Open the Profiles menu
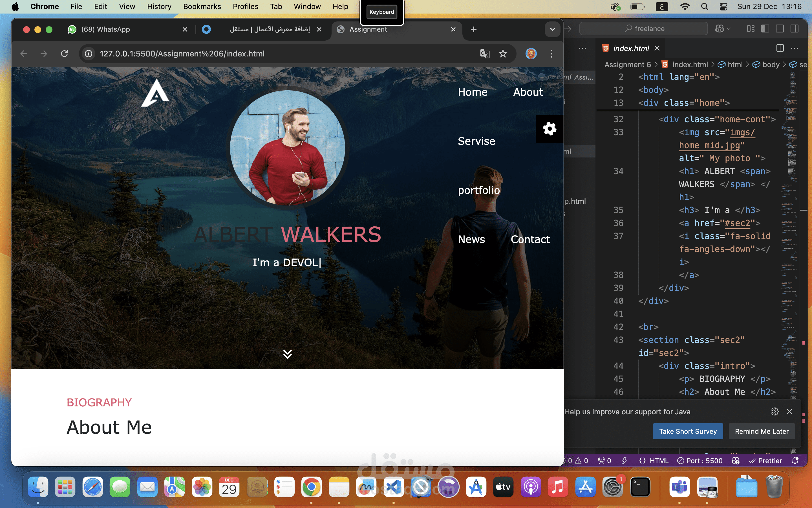 (245, 7)
